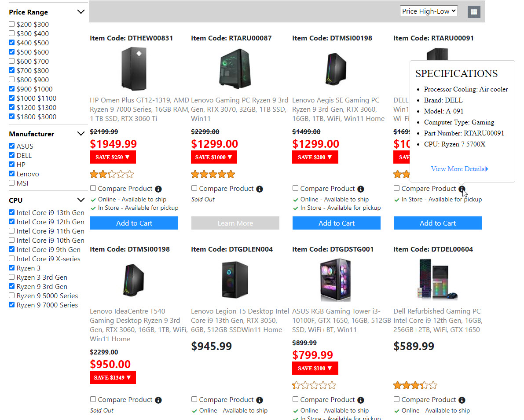Viewport: 524px width, 420px height.
Task: Click info icon for HP Omen Plus
Action: 158,189
